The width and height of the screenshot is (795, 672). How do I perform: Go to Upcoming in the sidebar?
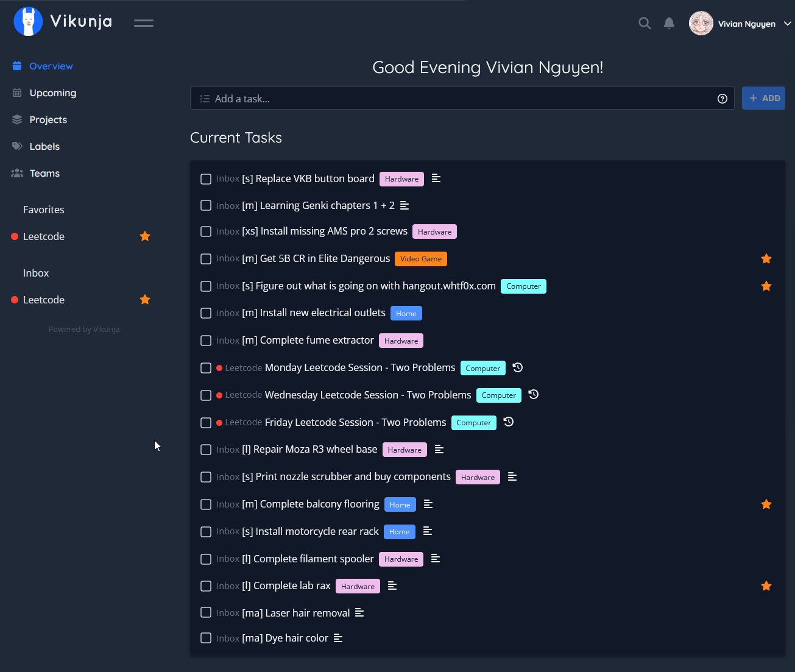point(52,93)
